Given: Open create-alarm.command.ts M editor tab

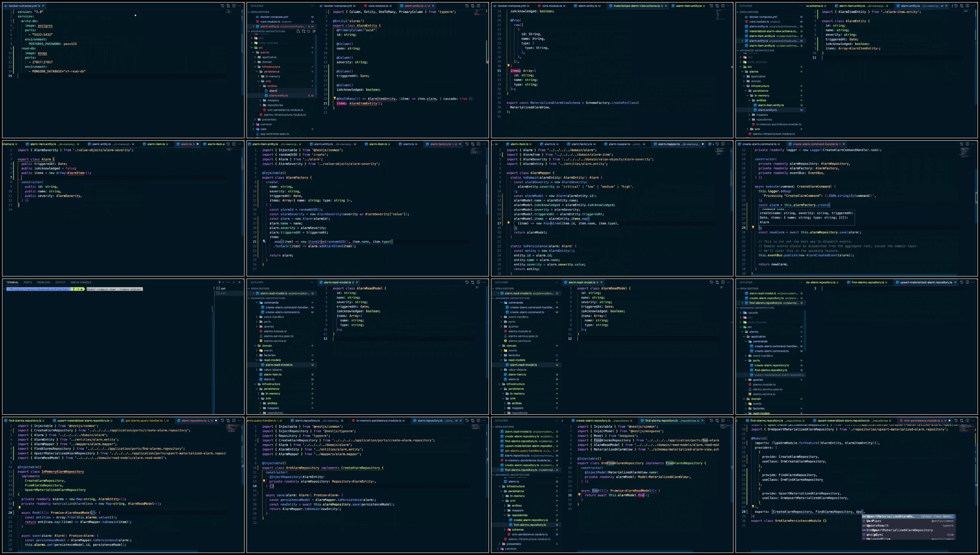Looking at the screenshot, I should tap(760, 144).
